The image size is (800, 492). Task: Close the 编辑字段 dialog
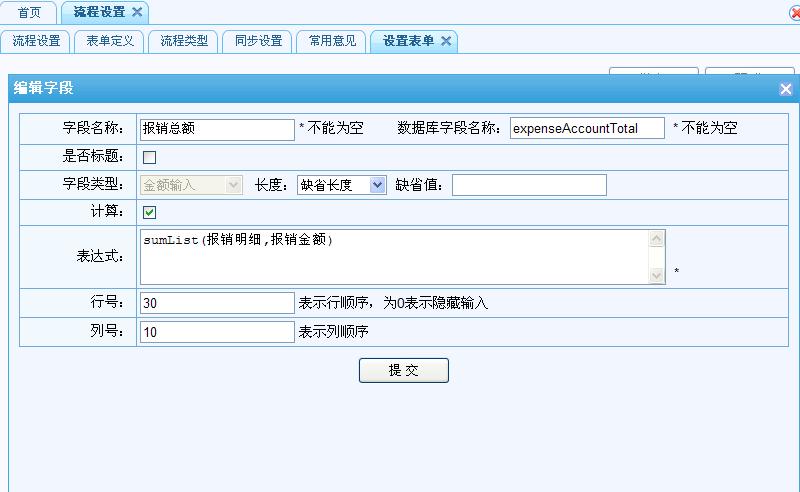(x=786, y=89)
